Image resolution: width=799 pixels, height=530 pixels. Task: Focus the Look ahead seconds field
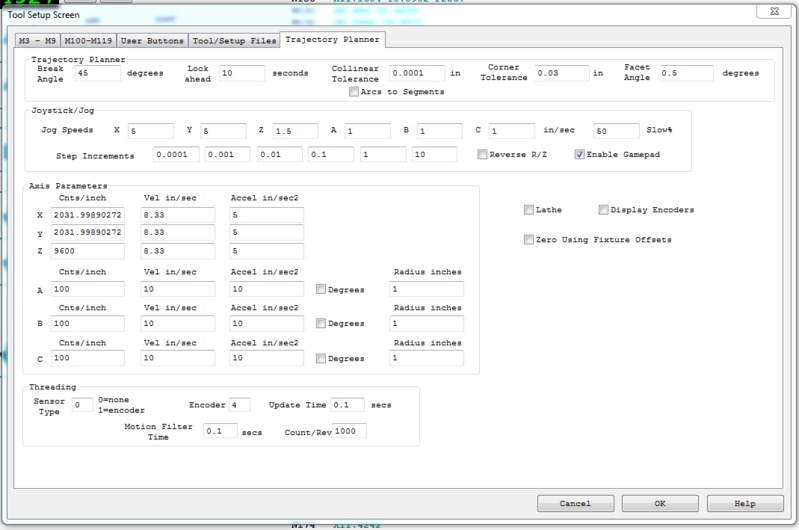tap(241, 73)
